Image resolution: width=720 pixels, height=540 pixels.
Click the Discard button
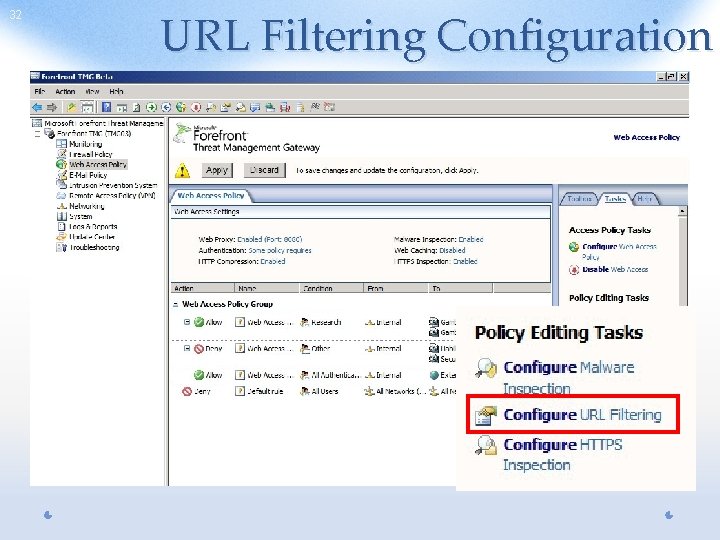(264, 170)
